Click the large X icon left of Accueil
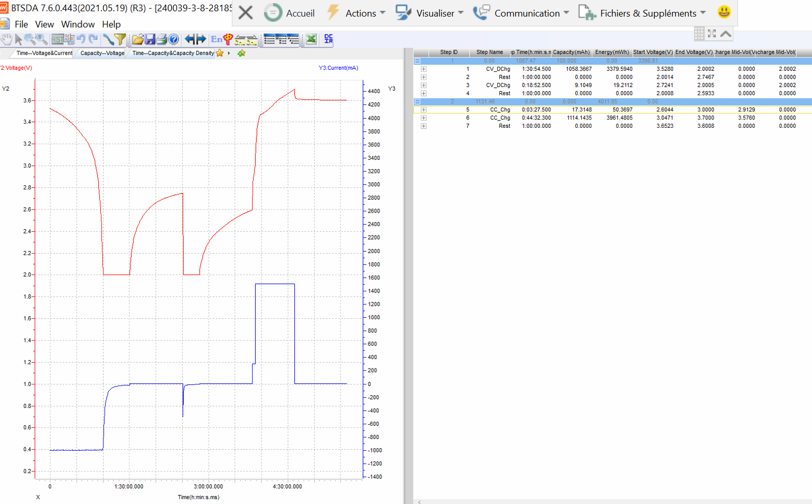The width and height of the screenshot is (812, 504). click(246, 13)
